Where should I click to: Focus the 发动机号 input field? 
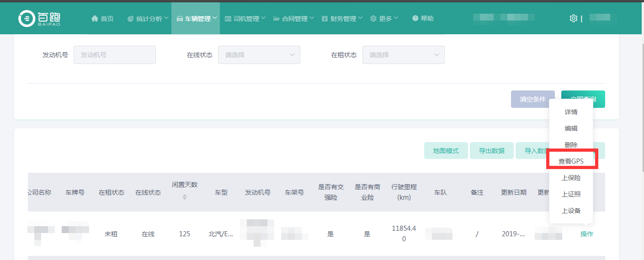coord(115,55)
